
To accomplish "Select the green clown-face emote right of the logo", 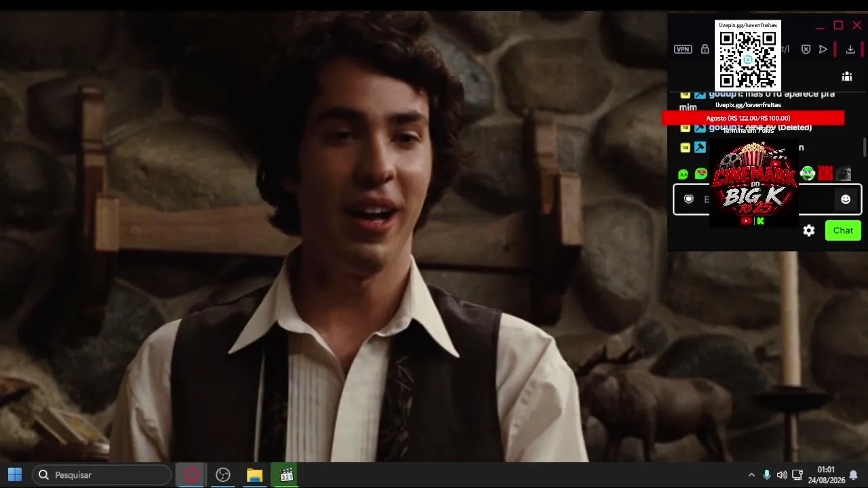I will pyautogui.click(x=807, y=174).
